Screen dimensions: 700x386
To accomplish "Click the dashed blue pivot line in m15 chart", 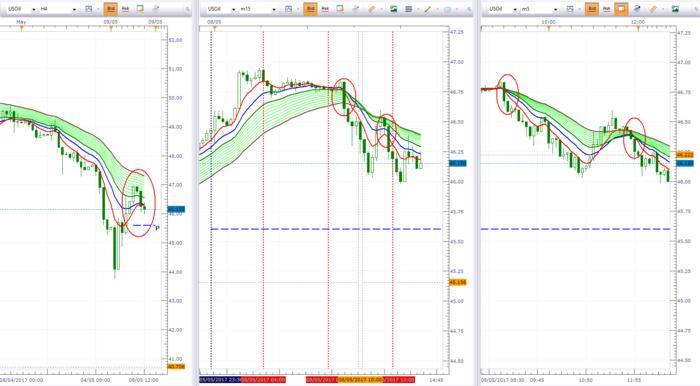I will (x=326, y=229).
